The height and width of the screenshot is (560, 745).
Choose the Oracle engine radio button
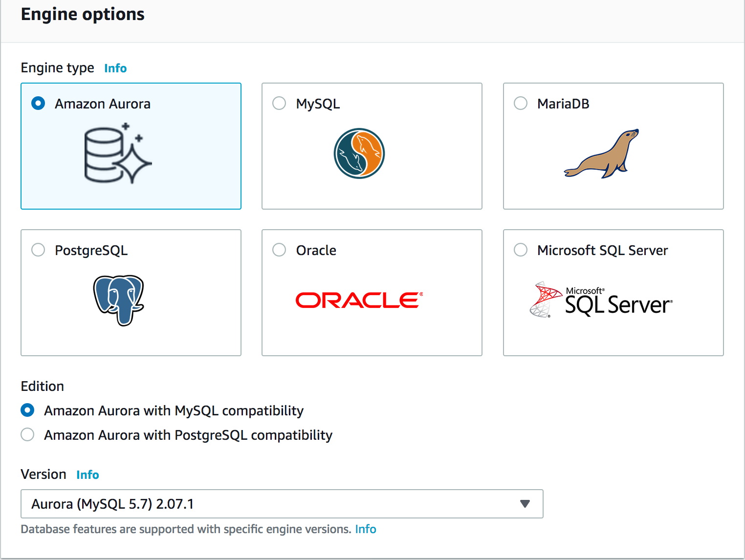click(x=279, y=250)
